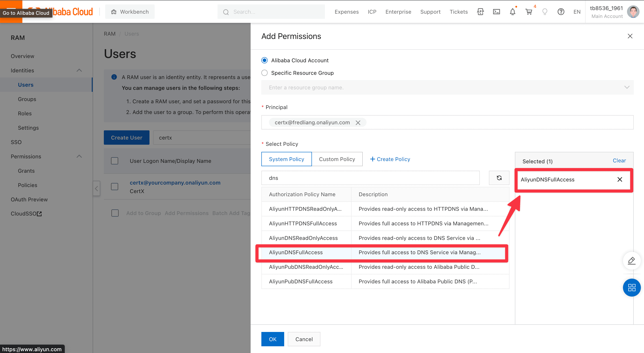Open the help question mark icon
Screen dimensions: 644x353
[561, 12]
